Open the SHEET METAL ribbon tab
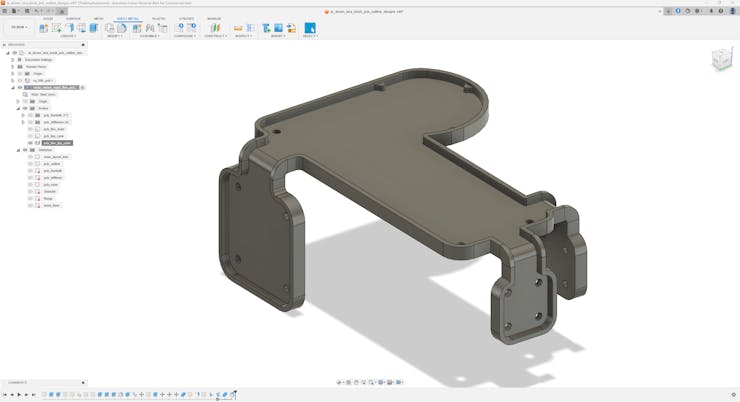Viewport: 740px width, 402px height. click(x=128, y=18)
